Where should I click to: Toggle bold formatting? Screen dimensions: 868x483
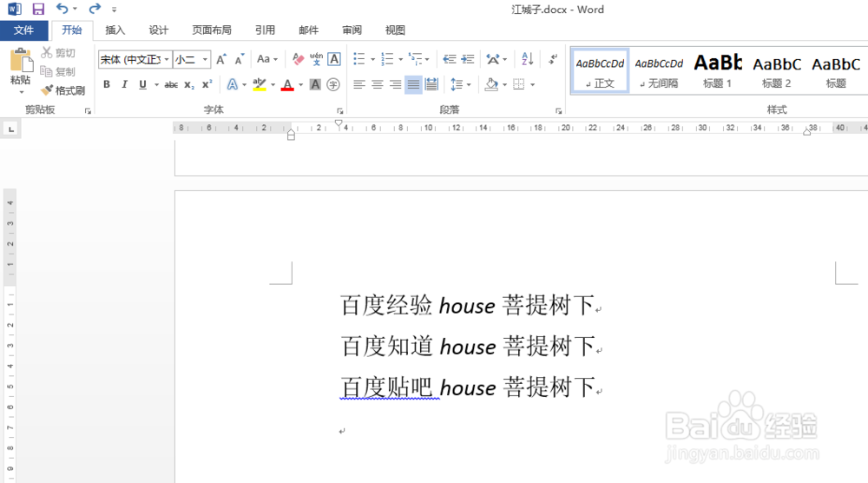pyautogui.click(x=107, y=85)
